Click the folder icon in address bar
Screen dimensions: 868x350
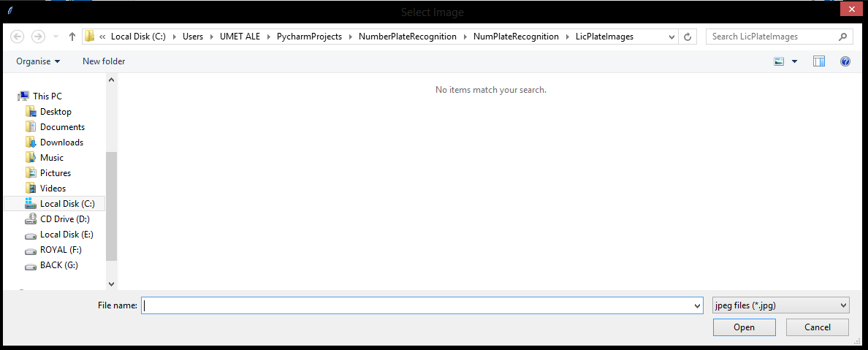(89, 37)
